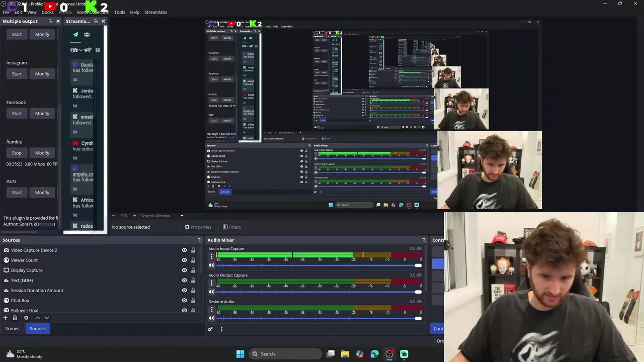Stop the Rumble stream output
Screen dimensions: 644x362
click(x=17, y=153)
